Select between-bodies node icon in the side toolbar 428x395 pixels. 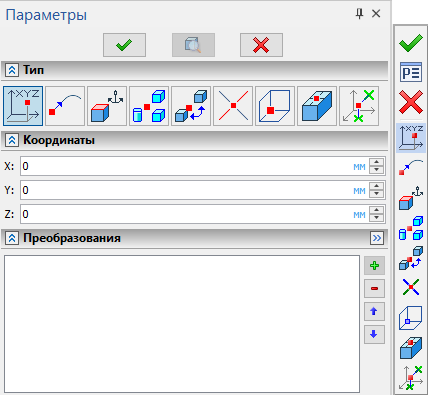point(411,228)
